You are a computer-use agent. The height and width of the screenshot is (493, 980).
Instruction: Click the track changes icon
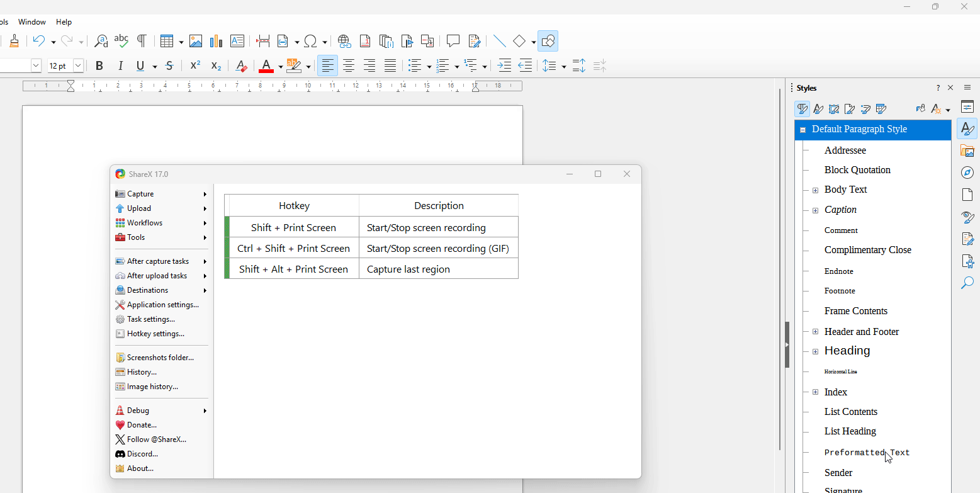[474, 42]
